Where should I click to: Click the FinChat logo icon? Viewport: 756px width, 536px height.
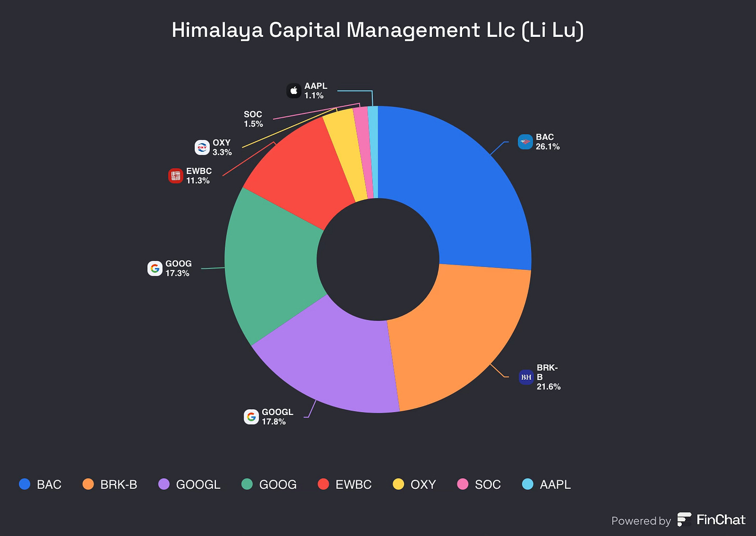coord(684,519)
